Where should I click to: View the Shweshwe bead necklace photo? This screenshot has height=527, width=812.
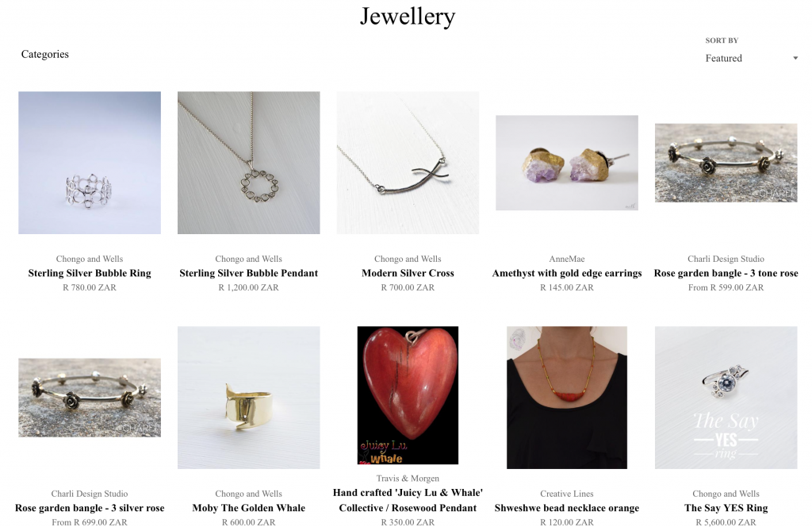tap(566, 398)
